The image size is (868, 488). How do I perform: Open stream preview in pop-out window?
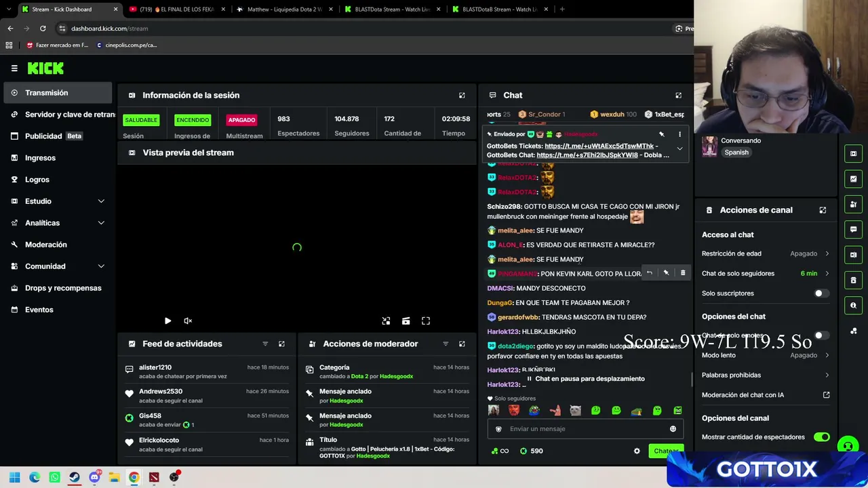(x=386, y=321)
